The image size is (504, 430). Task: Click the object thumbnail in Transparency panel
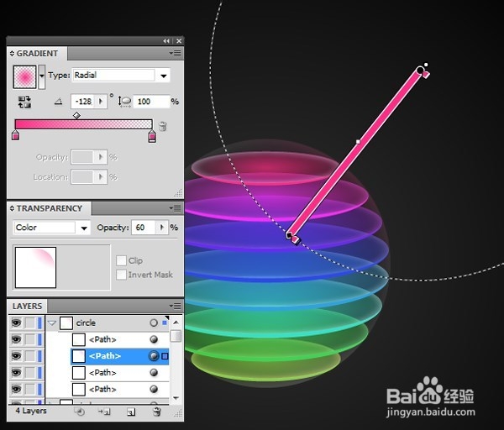pos(35,267)
